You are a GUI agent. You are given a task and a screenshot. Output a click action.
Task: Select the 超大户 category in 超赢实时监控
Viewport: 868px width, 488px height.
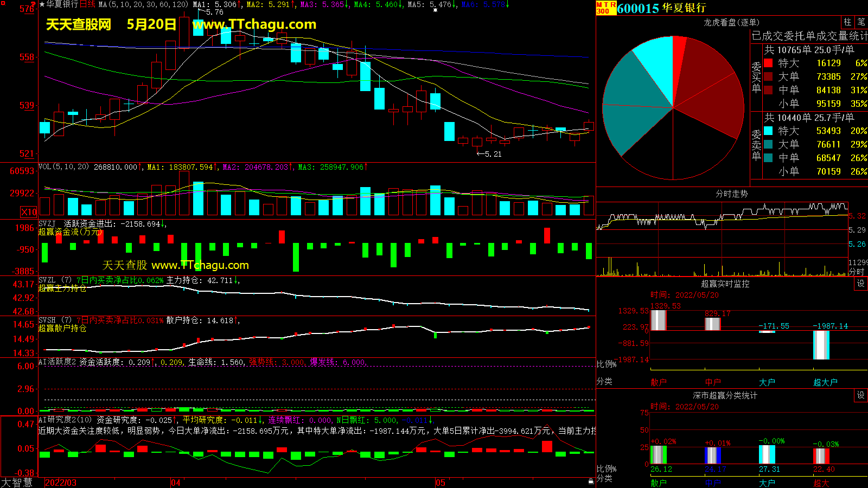(x=825, y=382)
